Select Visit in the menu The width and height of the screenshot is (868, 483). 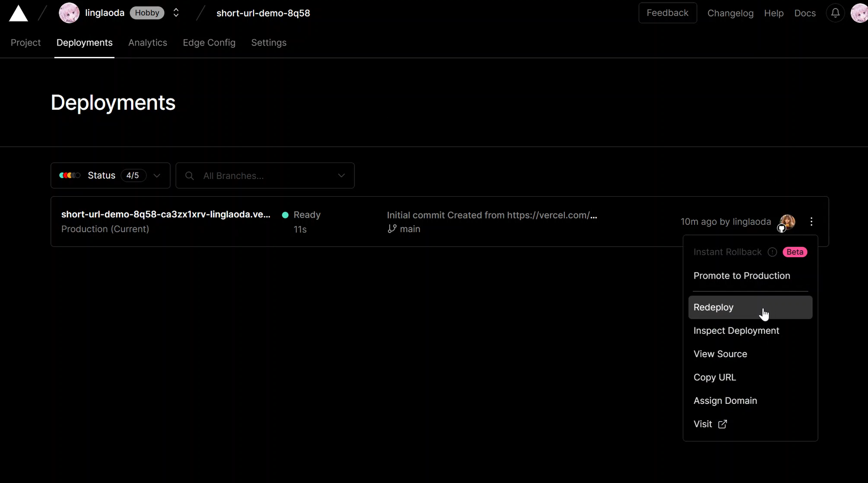click(750, 424)
